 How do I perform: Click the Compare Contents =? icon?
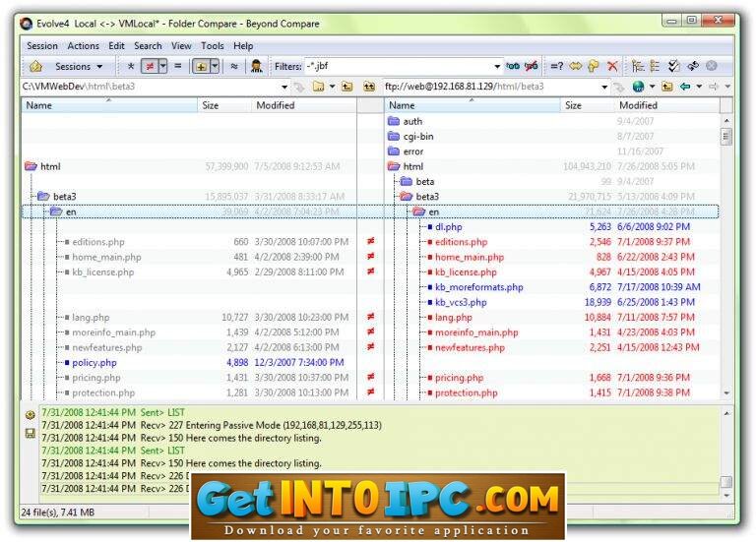click(557, 66)
